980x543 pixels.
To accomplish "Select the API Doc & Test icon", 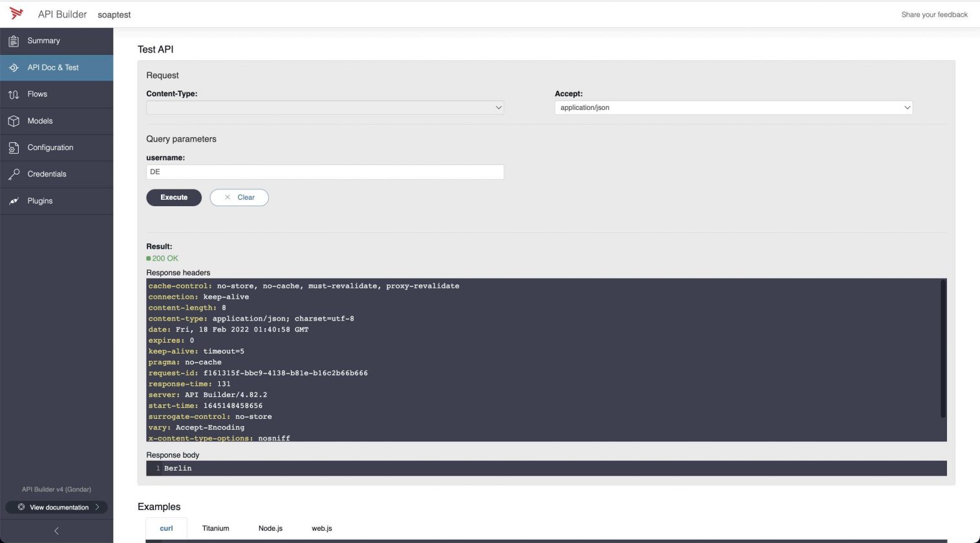I will (14, 67).
